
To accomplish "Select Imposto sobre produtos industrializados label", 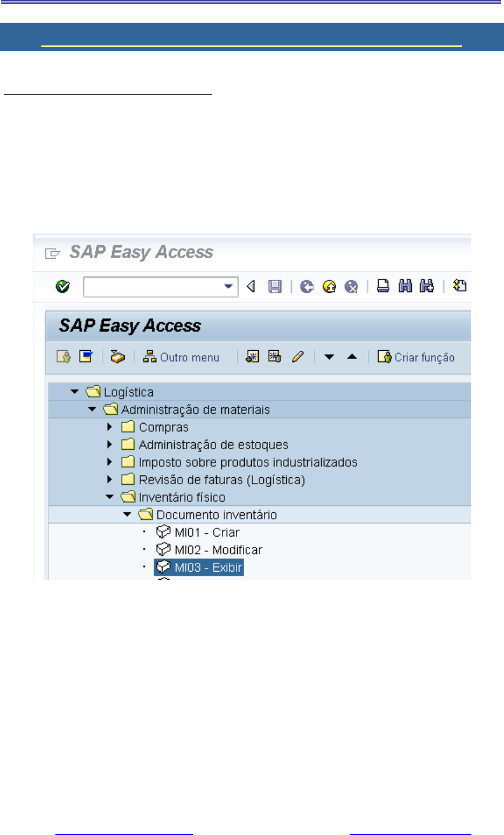I will pyautogui.click(x=248, y=462).
